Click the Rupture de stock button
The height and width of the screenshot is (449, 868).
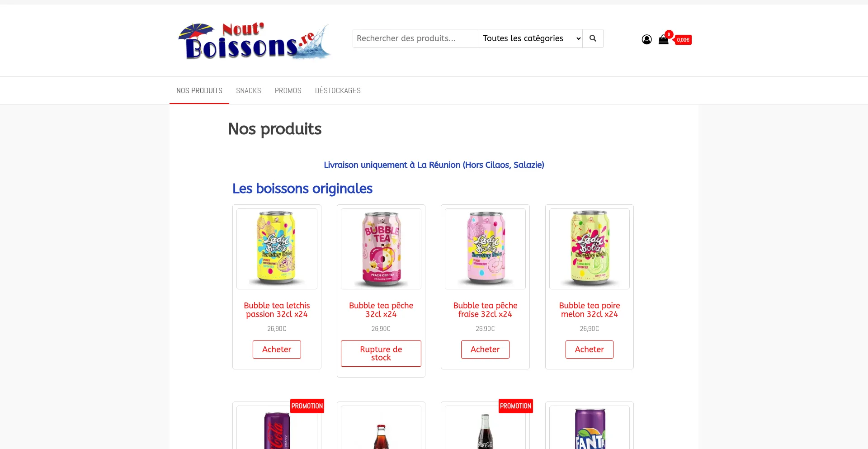pyautogui.click(x=381, y=354)
